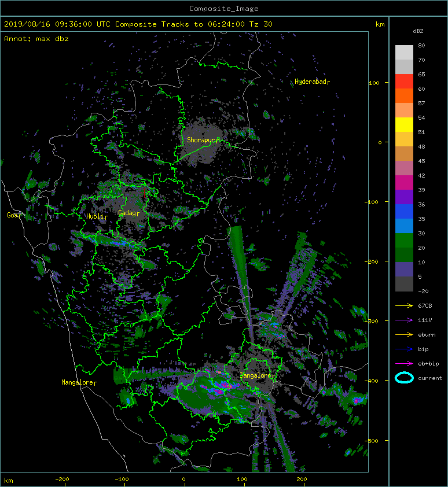The height and width of the screenshot is (487, 448).
Task: Click the Bangalore city label
Action: tap(256, 376)
